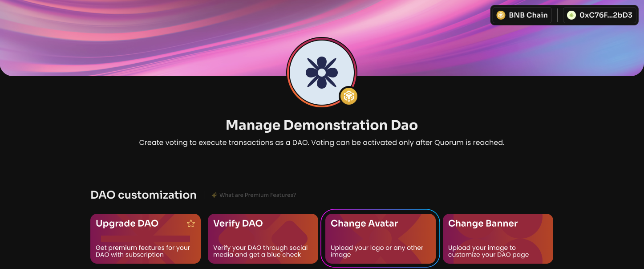This screenshot has width=644, height=269.
Task: Click 'Verify your DAO through social media' text
Action: (x=260, y=251)
